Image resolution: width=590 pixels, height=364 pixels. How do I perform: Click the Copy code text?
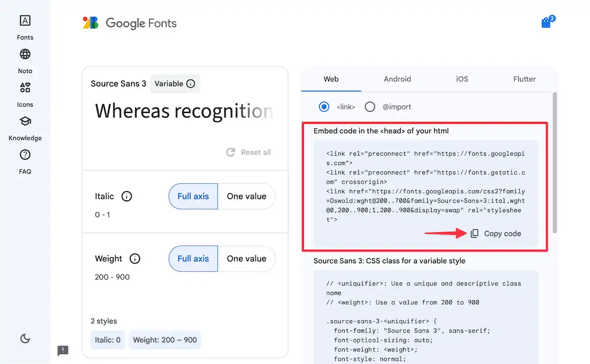502,234
